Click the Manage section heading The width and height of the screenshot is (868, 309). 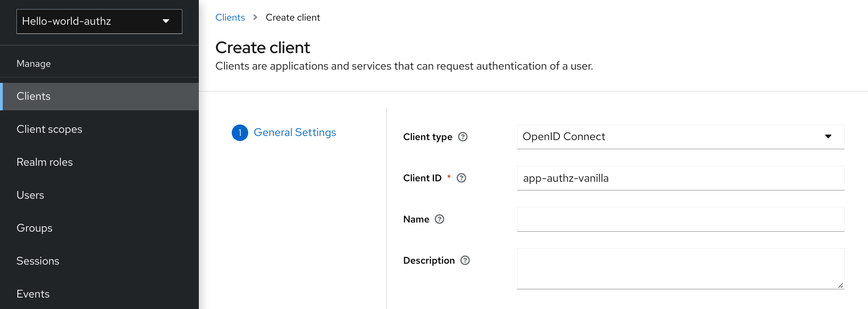click(x=34, y=64)
